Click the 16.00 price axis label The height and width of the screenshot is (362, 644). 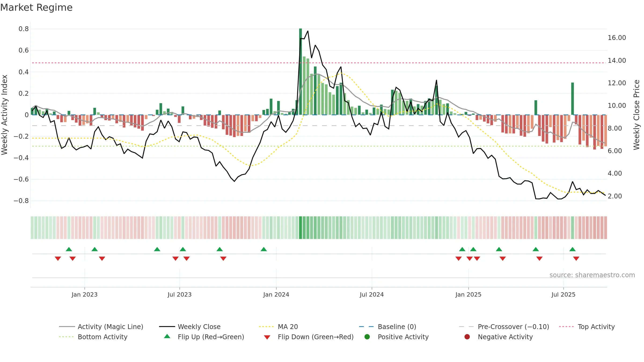(x=617, y=38)
